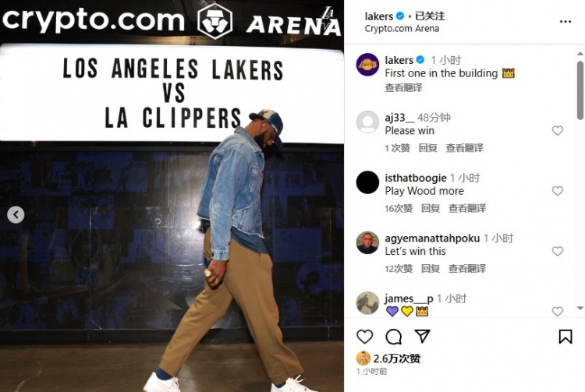Image resolution: width=585 pixels, height=392 pixels.
Task: Open agyemanattahpoku's profile picture
Action: [367, 242]
